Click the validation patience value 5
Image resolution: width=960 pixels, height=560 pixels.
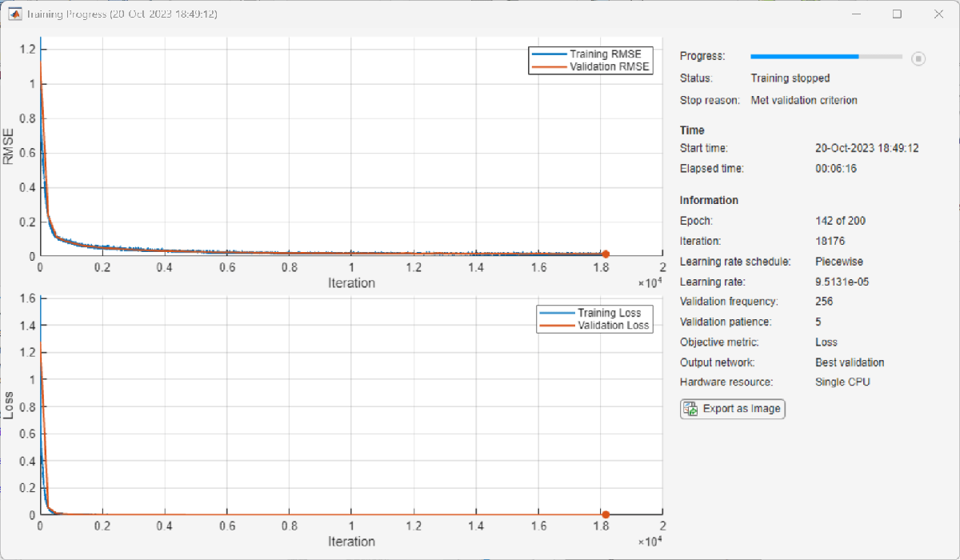coord(818,322)
